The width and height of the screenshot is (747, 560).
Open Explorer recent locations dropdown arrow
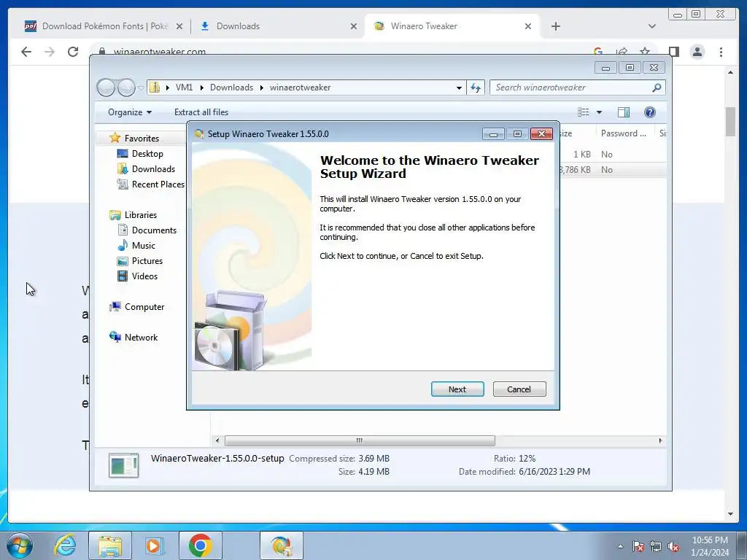(141, 87)
